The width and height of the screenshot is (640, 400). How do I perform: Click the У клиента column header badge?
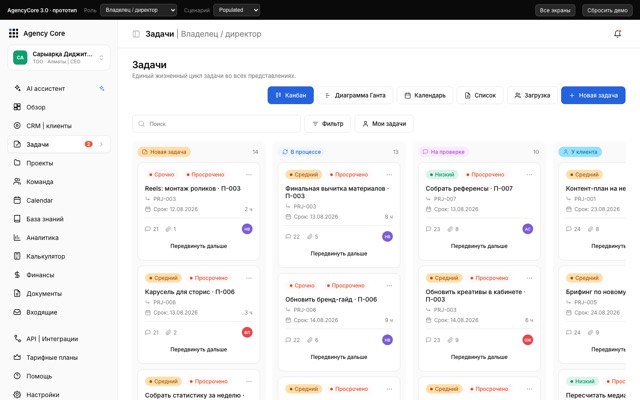pos(580,152)
